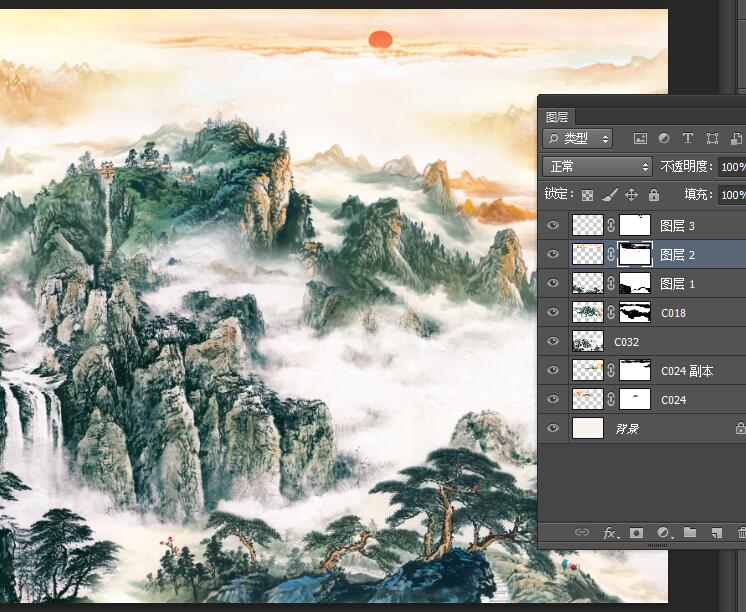Click the 不透明度 value field
The height and width of the screenshot is (612, 746).
[733, 167]
